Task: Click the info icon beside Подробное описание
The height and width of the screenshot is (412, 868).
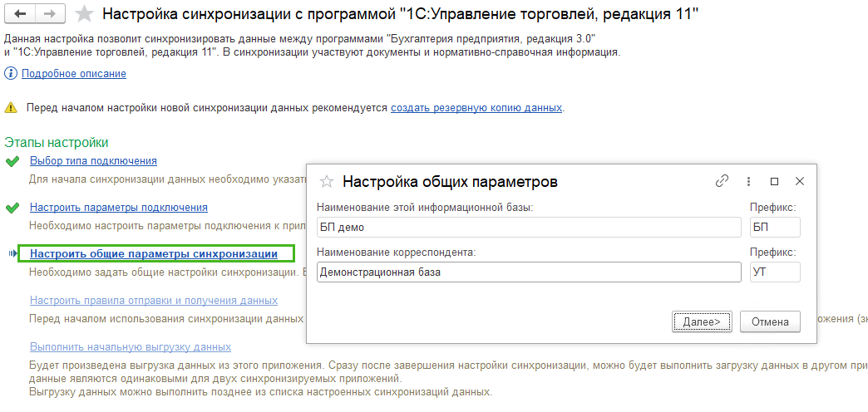Action: (11, 74)
